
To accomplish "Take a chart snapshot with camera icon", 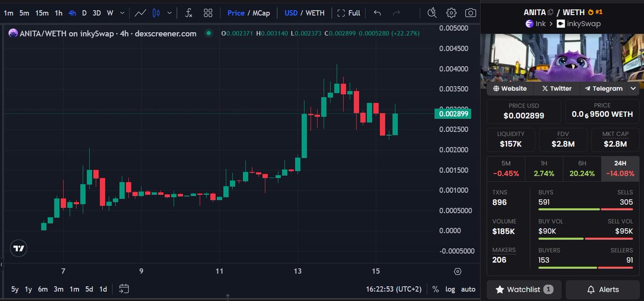I will click(470, 12).
